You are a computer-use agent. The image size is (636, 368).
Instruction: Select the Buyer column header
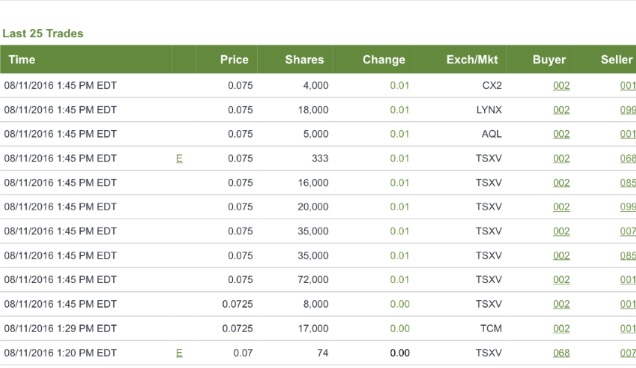pyautogui.click(x=549, y=60)
